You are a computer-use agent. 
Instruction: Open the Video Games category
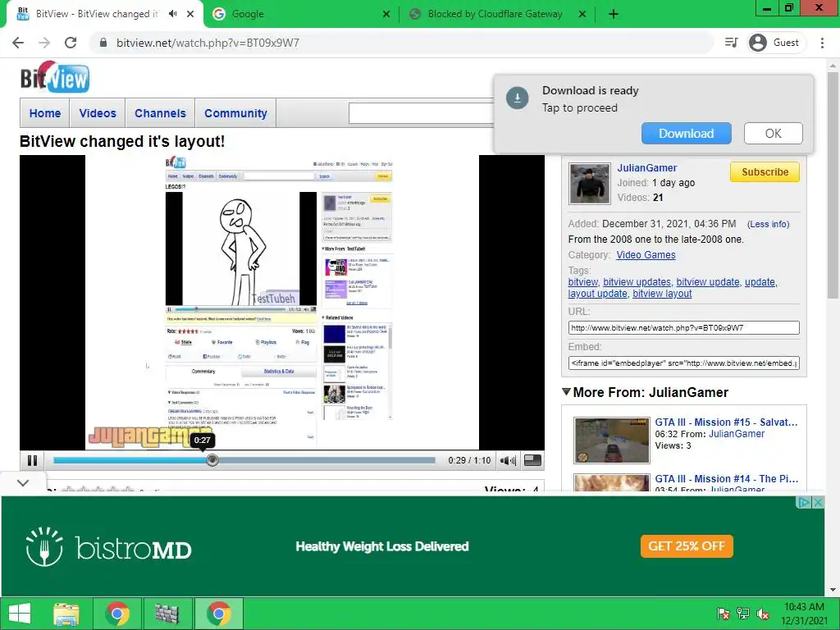click(x=646, y=255)
